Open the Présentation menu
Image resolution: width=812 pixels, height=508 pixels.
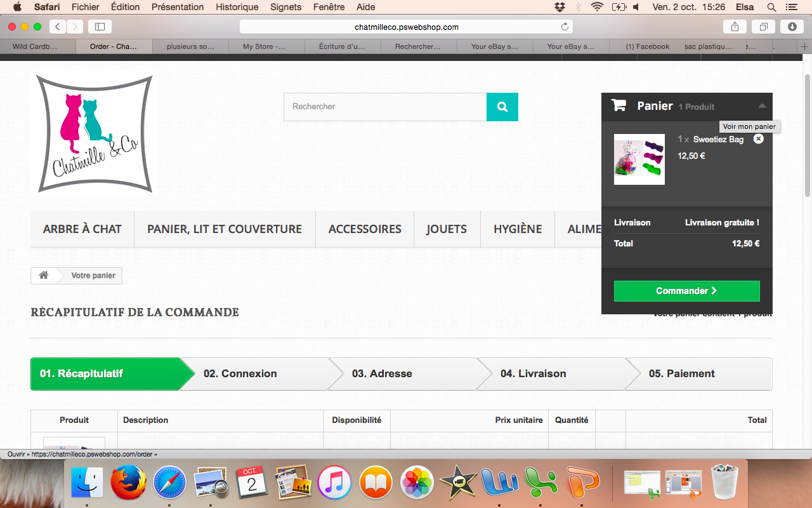pos(178,7)
